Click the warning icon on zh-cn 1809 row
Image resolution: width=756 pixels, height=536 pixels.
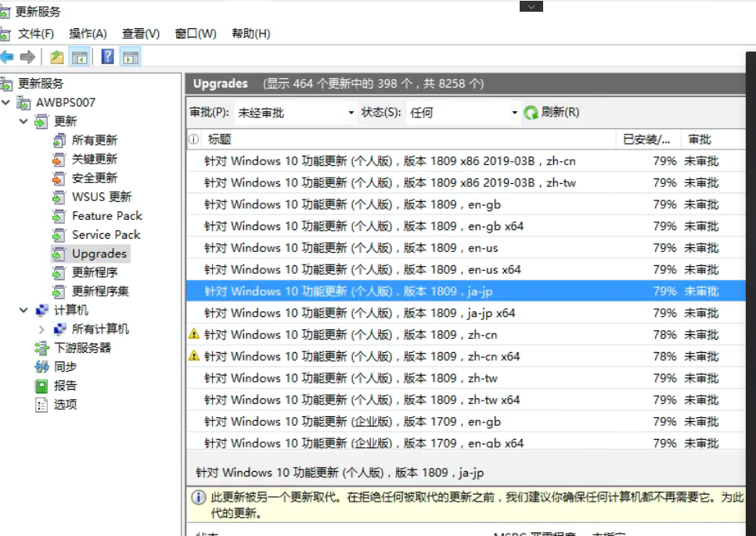tap(194, 334)
